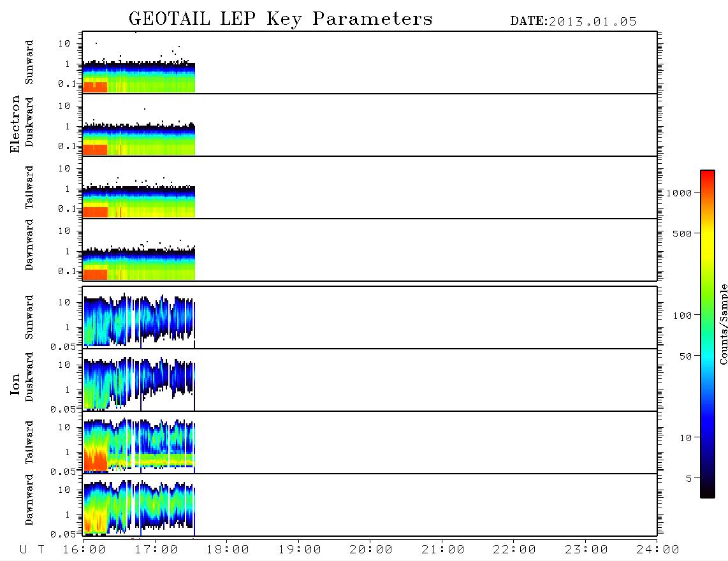Click the 1 tick of Ion Dawnward panel
This screenshot has width=728, height=561.
pos(68,514)
